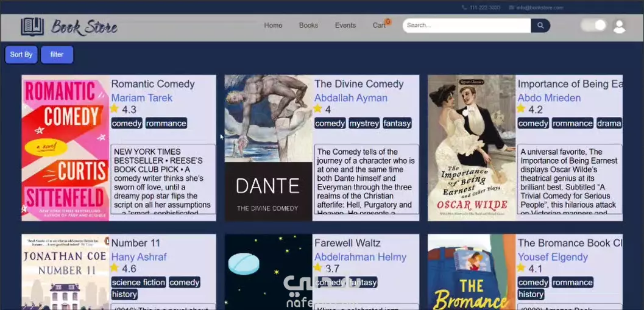Open the Oscar Wilde book cover image

pos(472,148)
